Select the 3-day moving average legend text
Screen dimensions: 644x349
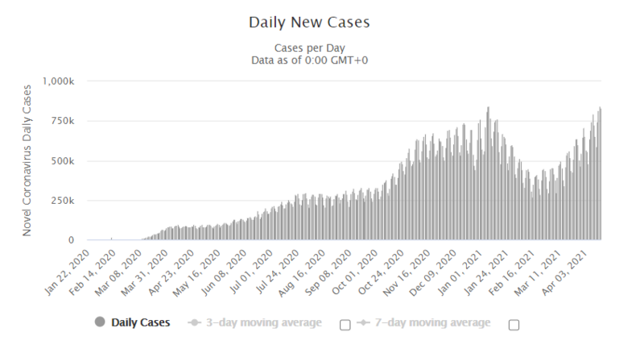264,322
